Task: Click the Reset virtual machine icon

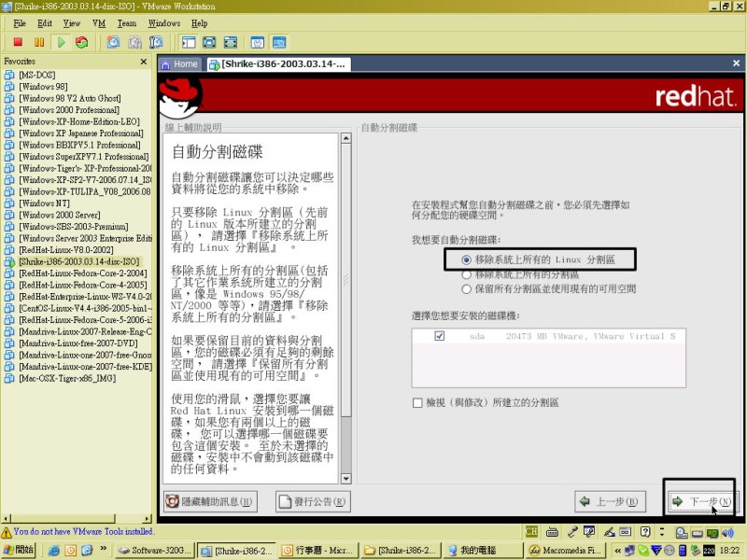Action: click(82, 42)
